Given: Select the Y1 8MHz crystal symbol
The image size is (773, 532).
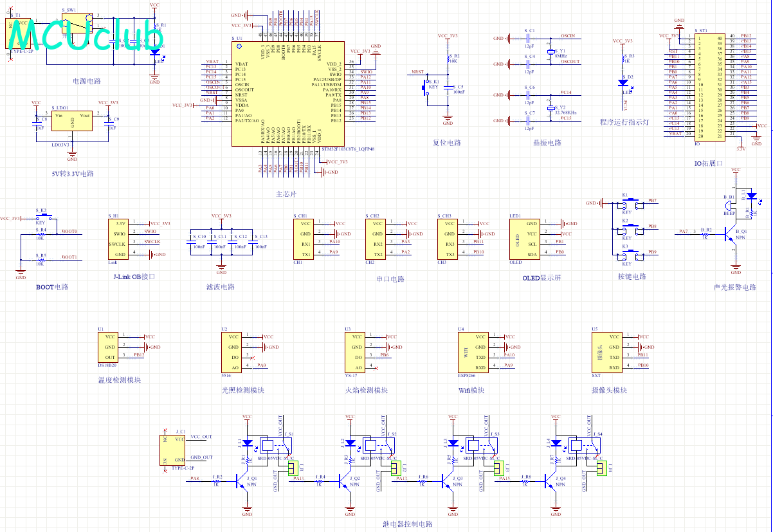Looking at the screenshot, I should point(551,51).
